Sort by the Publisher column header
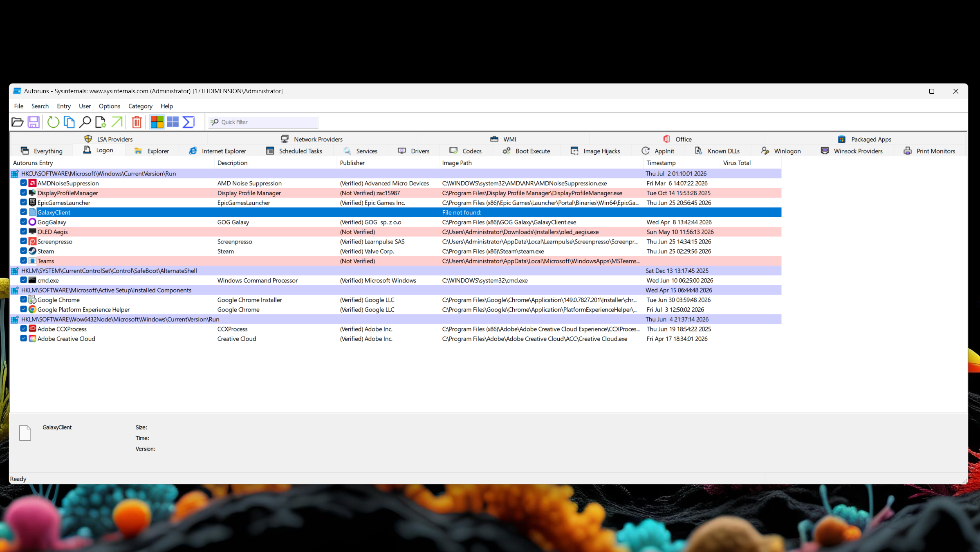Viewport: 980px width, 552px height. click(x=388, y=163)
